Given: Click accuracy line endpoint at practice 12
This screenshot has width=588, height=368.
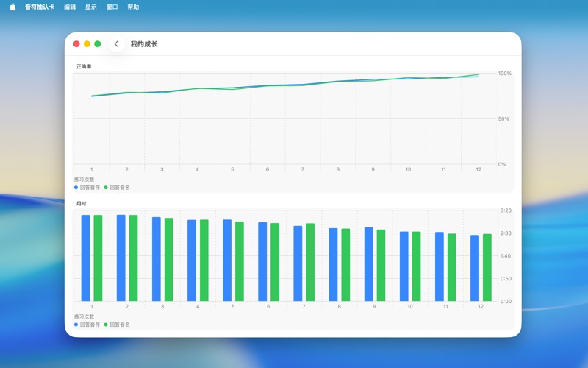Looking at the screenshot, I should [478, 75].
